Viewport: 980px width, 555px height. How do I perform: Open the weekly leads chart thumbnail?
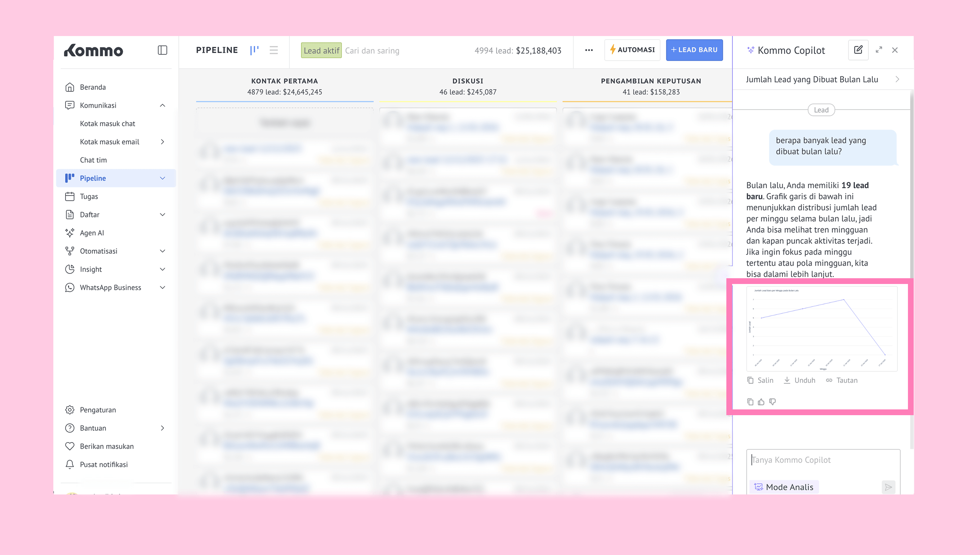click(x=821, y=329)
